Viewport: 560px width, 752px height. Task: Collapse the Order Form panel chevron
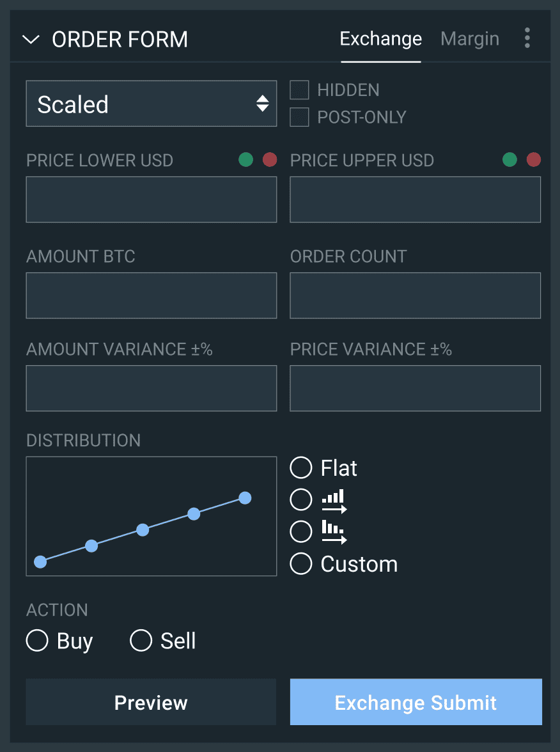pos(31,40)
